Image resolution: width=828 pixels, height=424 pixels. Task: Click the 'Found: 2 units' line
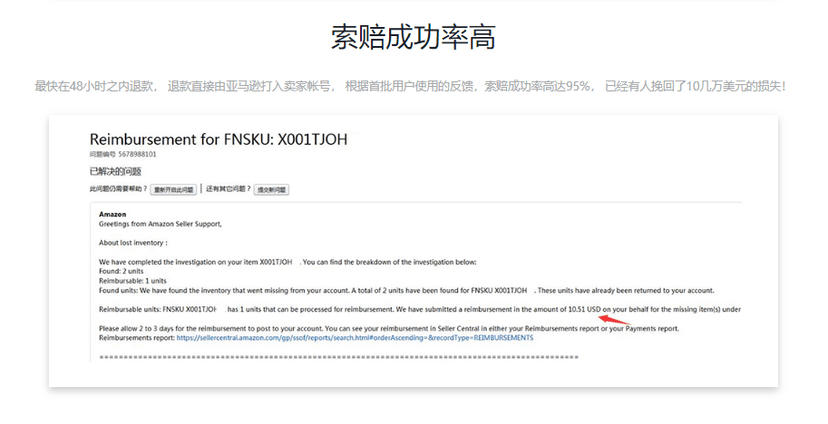pyautogui.click(x=121, y=271)
